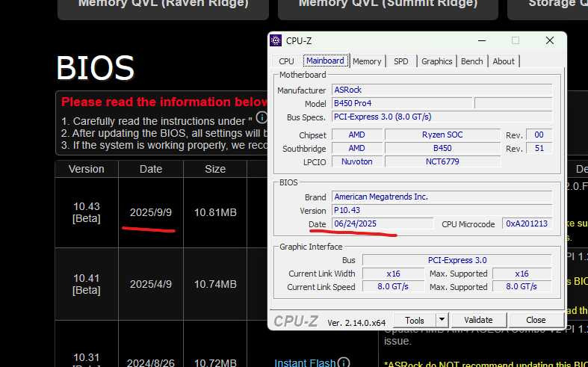Click the Manufacturer field showing ASRock

coord(442,90)
